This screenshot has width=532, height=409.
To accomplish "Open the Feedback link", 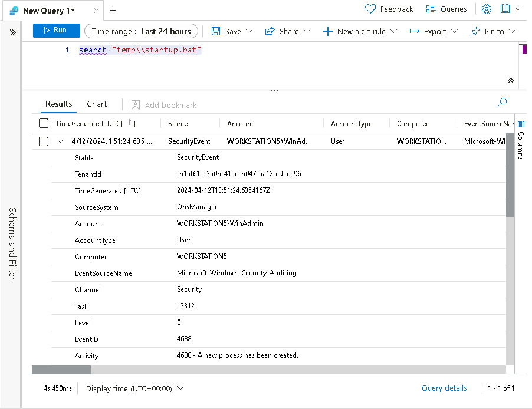I will 396,9.
